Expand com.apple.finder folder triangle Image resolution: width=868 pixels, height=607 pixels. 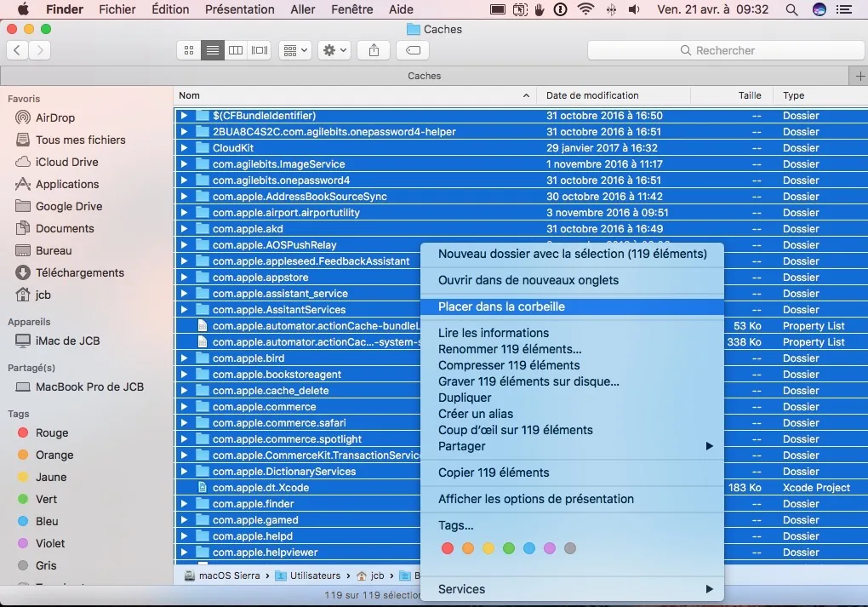click(x=184, y=504)
